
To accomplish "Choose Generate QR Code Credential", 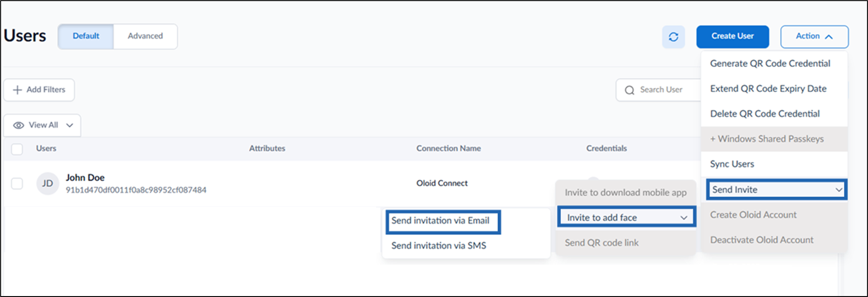I will tap(770, 64).
